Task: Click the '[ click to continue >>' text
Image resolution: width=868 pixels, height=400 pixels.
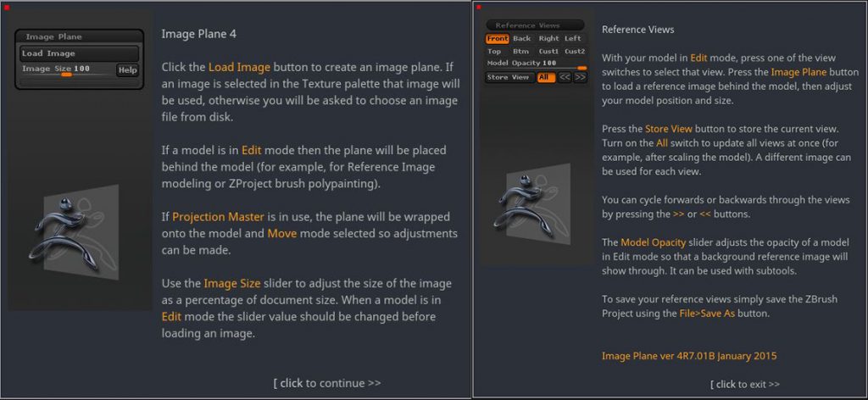Action: [x=327, y=383]
